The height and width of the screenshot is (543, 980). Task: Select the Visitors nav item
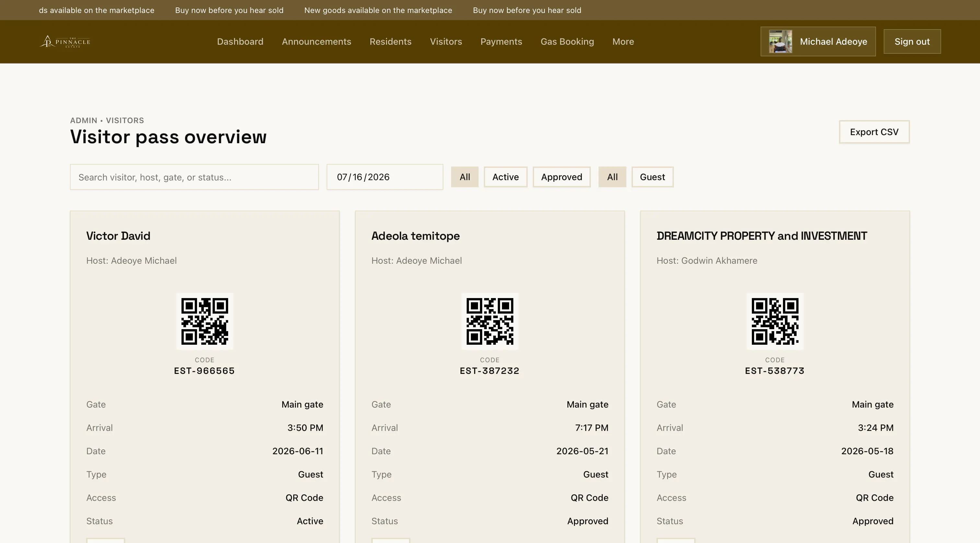[x=446, y=41]
